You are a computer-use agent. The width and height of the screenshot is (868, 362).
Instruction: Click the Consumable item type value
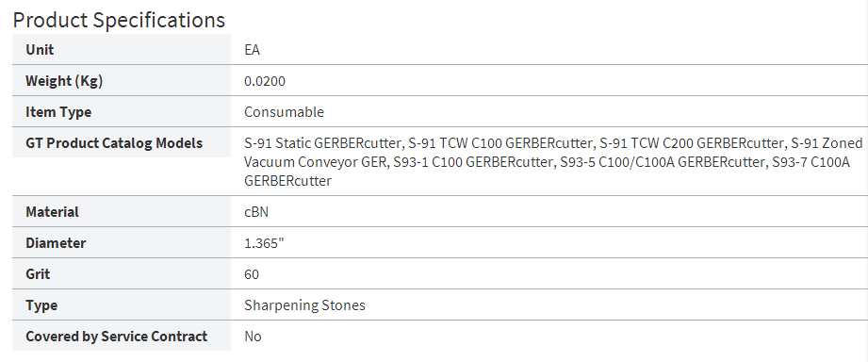284,112
